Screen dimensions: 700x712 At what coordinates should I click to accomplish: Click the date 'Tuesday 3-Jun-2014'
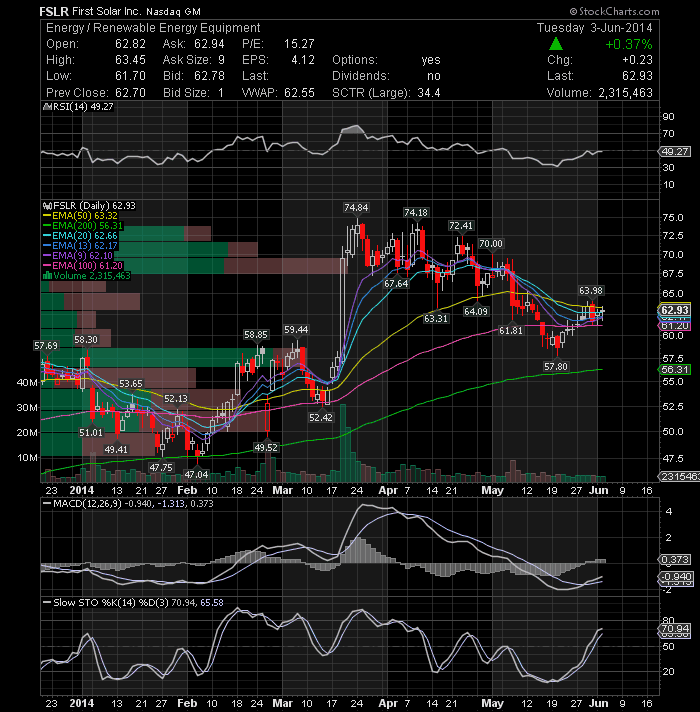(595, 28)
